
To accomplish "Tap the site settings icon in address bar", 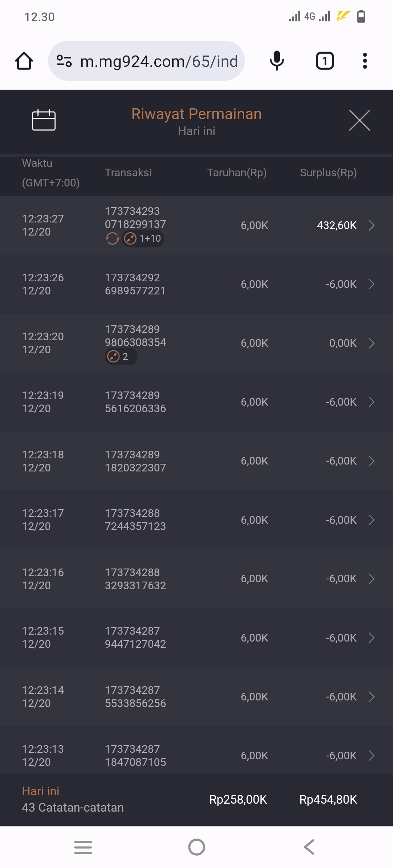I will click(x=64, y=61).
